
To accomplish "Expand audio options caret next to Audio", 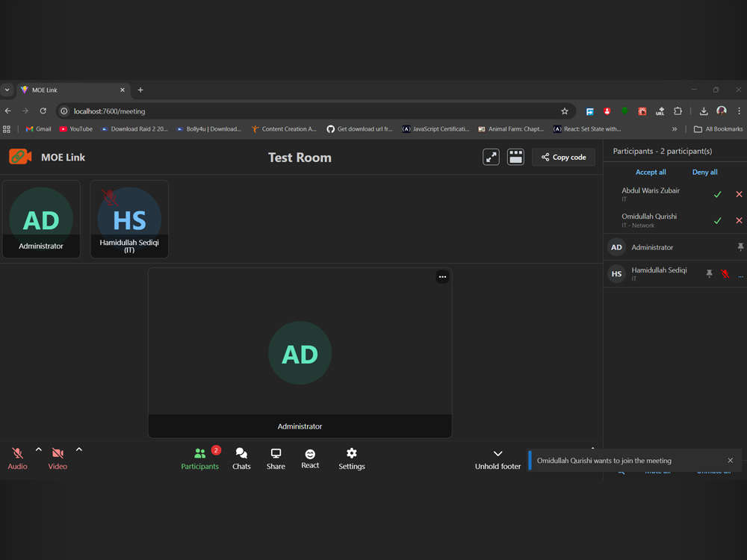I will pos(39,449).
